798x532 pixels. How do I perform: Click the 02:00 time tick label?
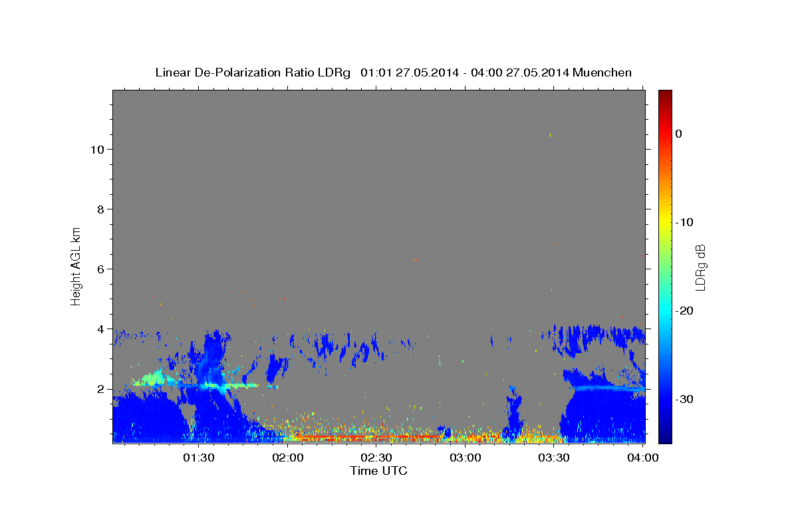click(288, 458)
